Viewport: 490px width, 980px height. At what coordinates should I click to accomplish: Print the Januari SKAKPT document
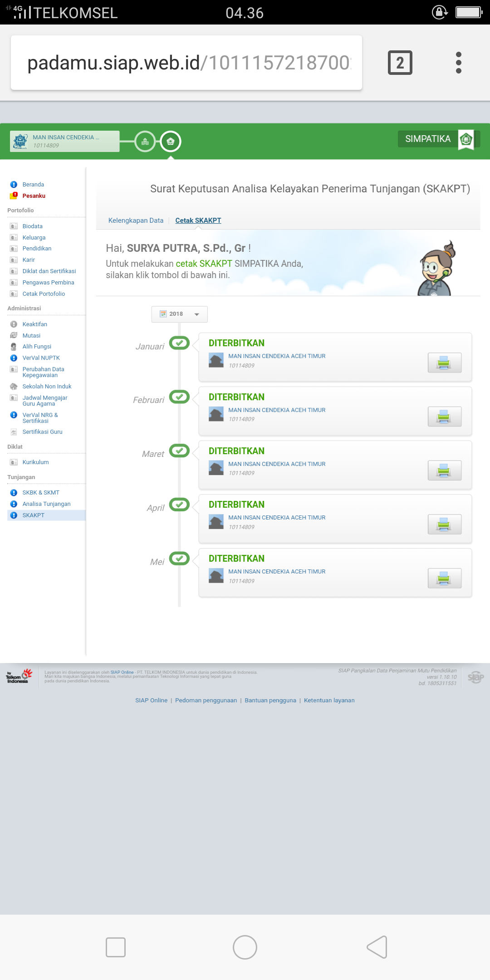click(445, 363)
